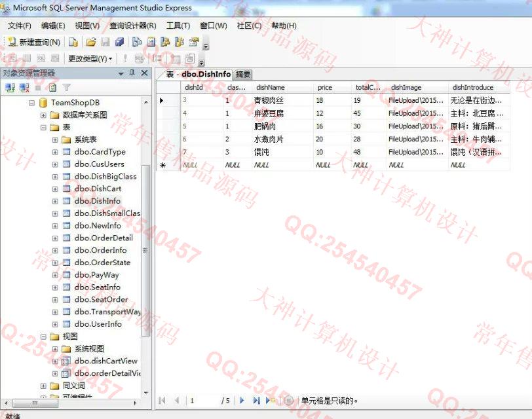532x419 pixels.
Task: Click the new database engine query icon
Action: [x=73, y=42]
